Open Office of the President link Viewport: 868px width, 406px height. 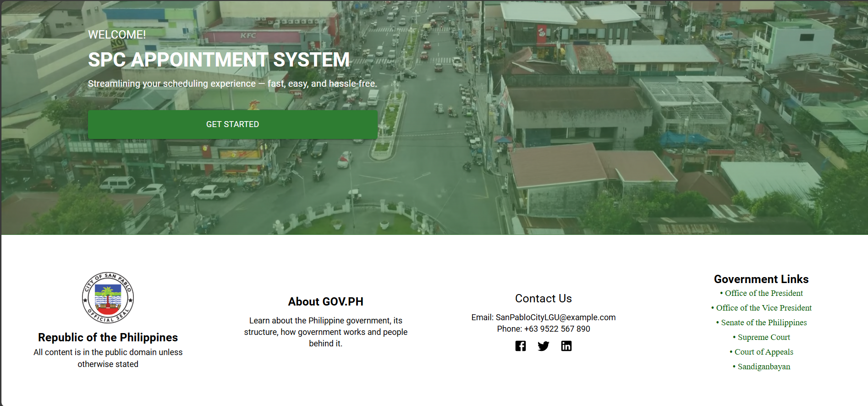[764, 293]
